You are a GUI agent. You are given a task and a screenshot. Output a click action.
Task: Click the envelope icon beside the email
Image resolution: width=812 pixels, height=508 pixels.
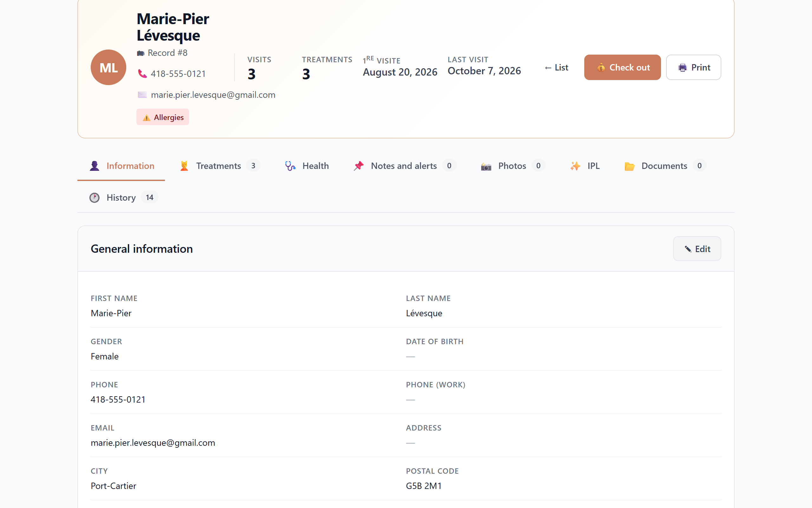(142, 95)
